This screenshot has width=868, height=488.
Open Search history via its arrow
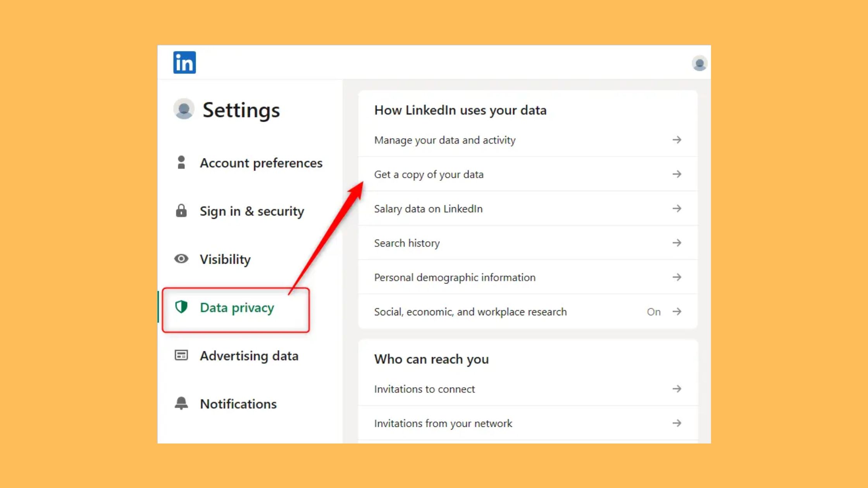(677, 243)
